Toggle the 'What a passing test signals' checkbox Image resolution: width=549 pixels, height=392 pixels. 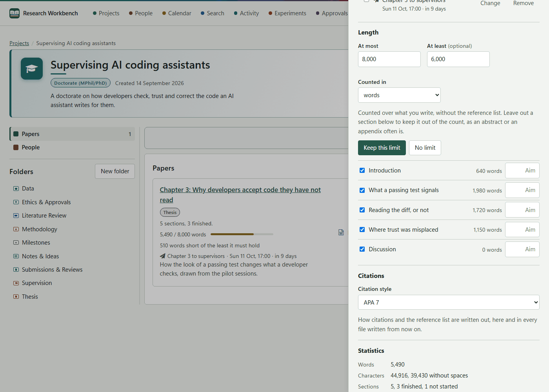(x=362, y=190)
